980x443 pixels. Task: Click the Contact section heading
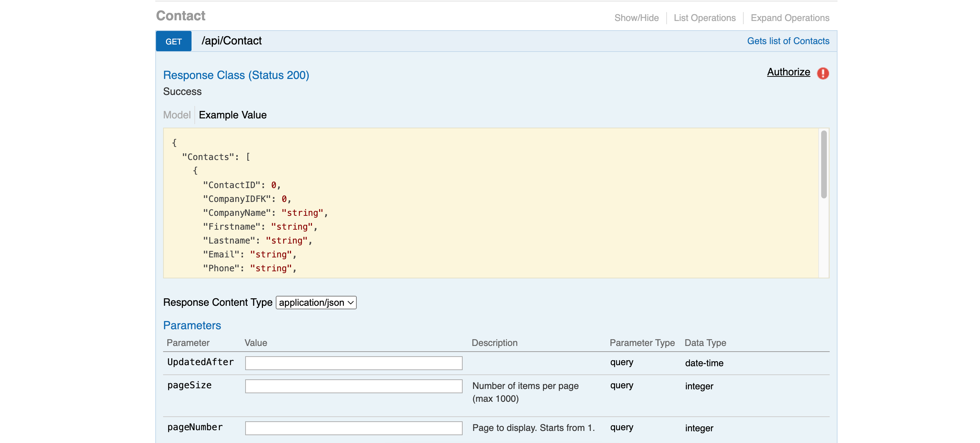click(x=180, y=16)
